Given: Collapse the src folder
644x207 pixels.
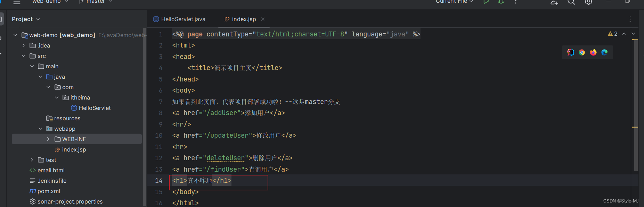Looking at the screenshot, I should click(x=23, y=56).
